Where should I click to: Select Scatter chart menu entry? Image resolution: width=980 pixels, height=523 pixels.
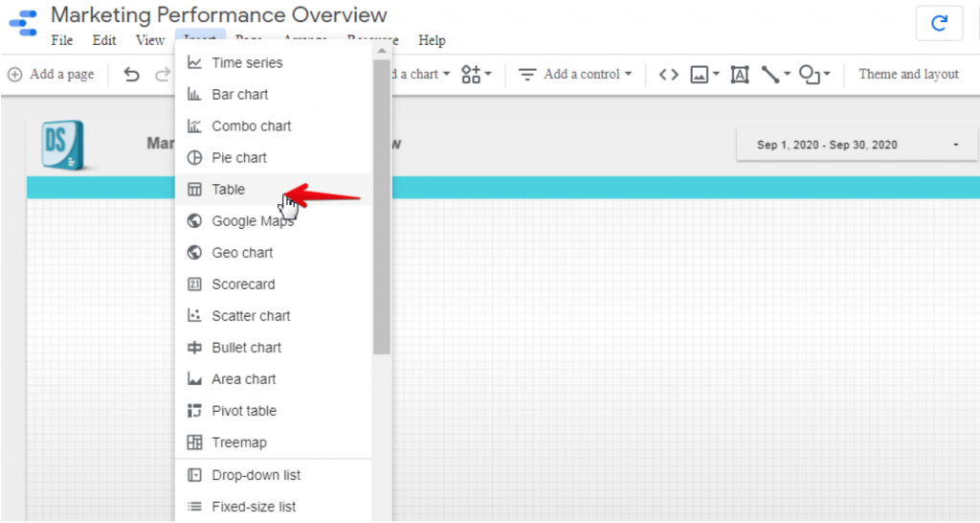point(273,315)
